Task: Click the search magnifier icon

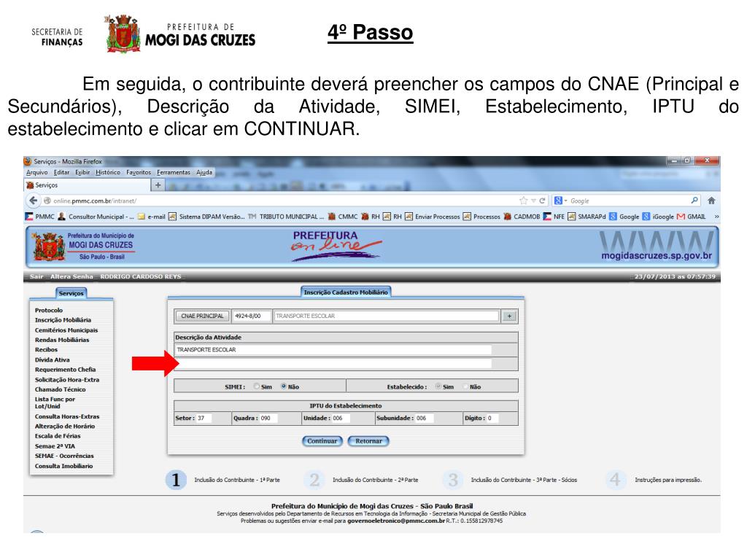Action: (694, 201)
